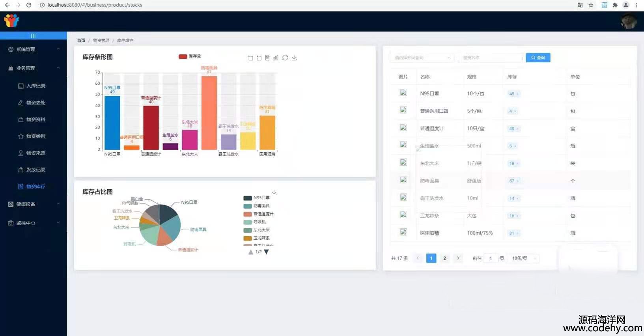Open 物资资料 in sidebar
This screenshot has height=336, width=644.
(x=34, y=119)
